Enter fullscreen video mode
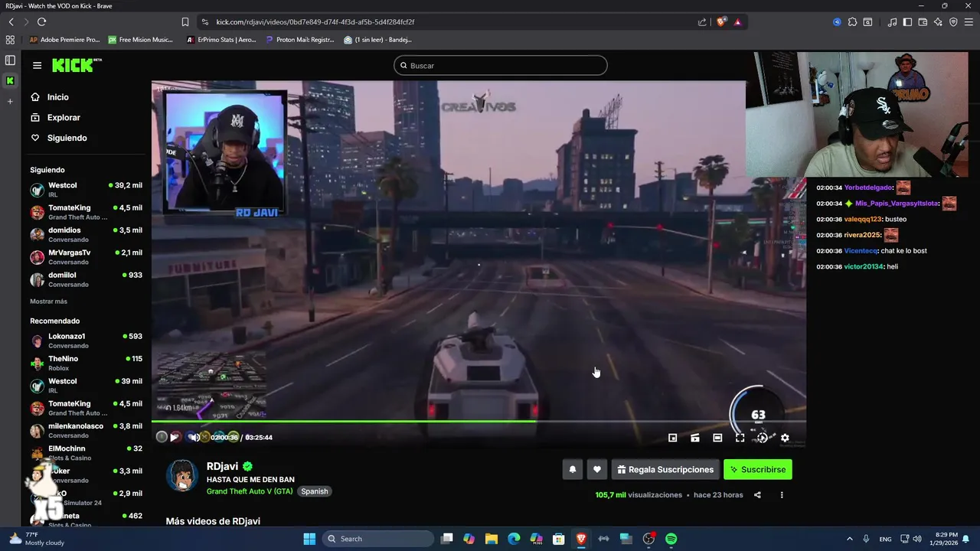This screenshot has height=551, width=980. [x=740, y=438]
